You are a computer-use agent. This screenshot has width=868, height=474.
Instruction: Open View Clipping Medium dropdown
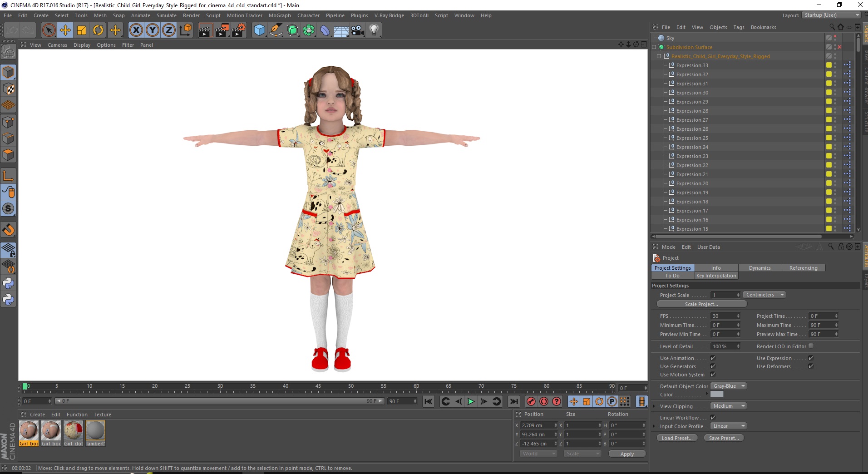(728, 406)
